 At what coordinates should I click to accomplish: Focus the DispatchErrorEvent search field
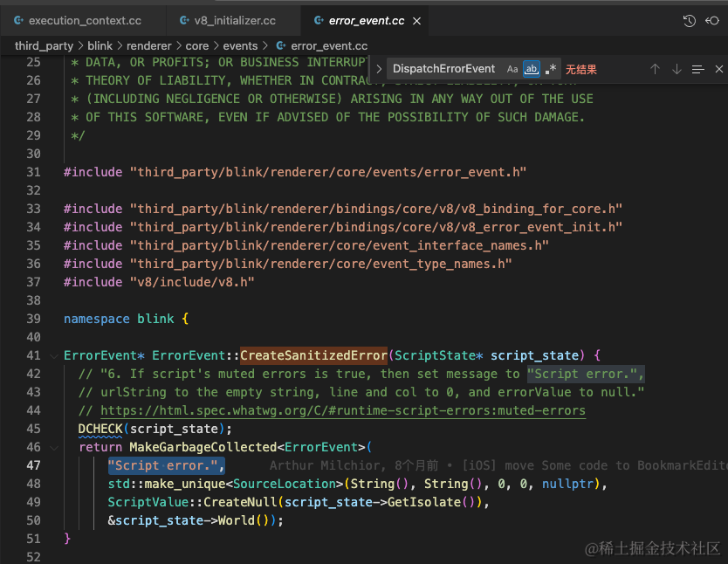pos(443,69)
